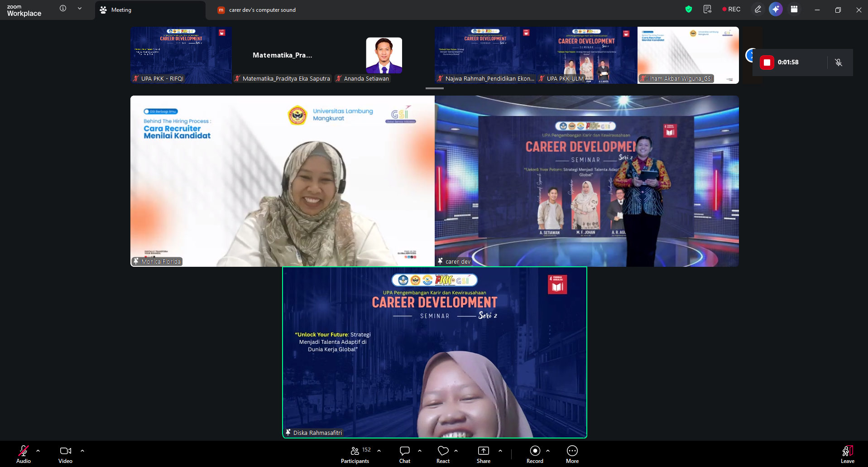Expand record options arrow
The height and width of the screenshot is (467, 868).
click(548, 451)
